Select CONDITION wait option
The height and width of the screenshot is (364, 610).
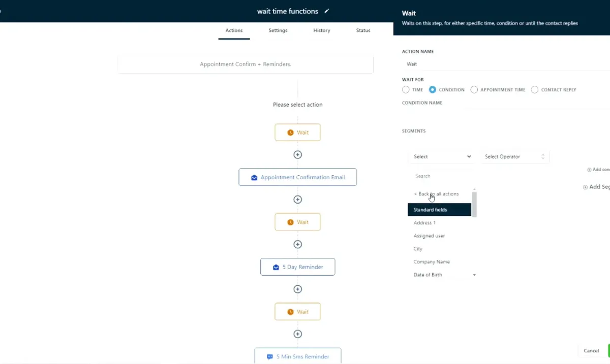click(x=433, y=90)
